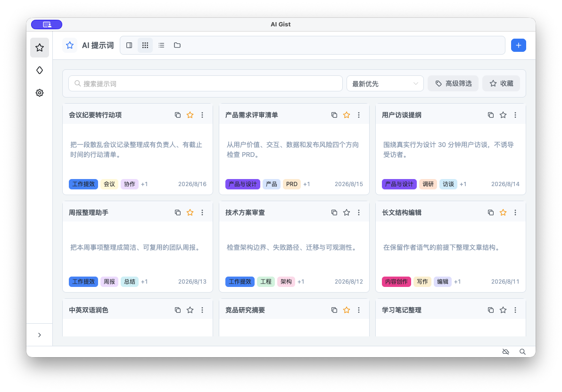Favorite the 用户访谈提纲 card
This screenshot has height=392, width=562.
(x=503, y=115)
